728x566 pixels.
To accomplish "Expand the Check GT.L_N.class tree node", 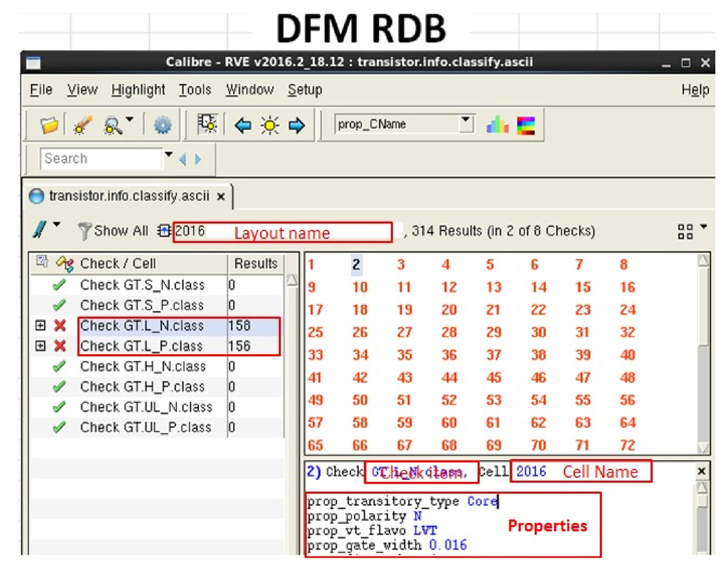I will (x=40, y=326).
